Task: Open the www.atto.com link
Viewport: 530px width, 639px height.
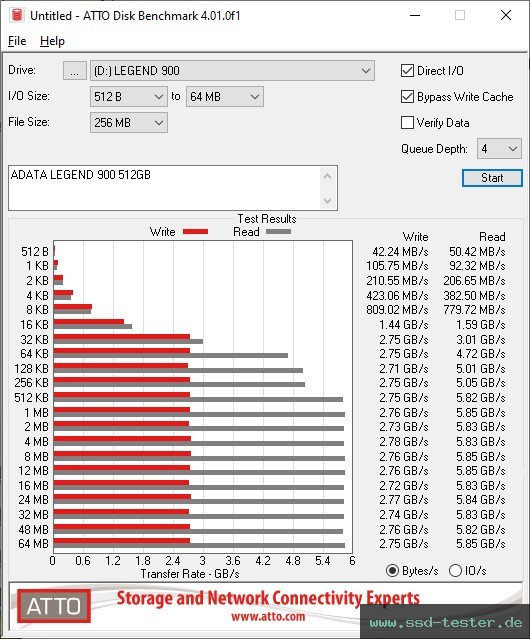Action: 268,617
